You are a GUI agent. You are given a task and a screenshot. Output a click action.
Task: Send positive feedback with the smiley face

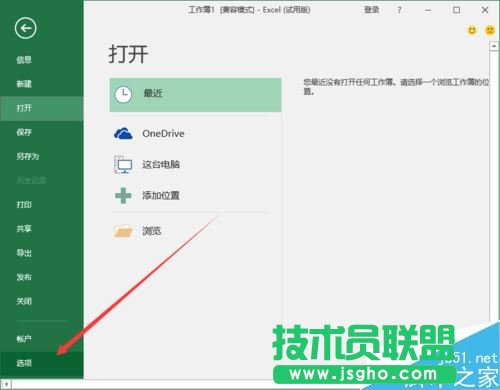pyautogui.click(x=472, y=31)
